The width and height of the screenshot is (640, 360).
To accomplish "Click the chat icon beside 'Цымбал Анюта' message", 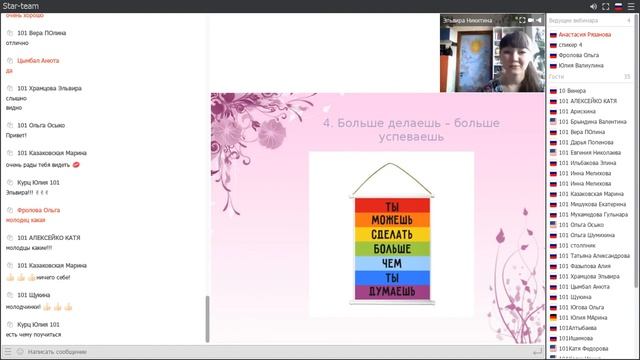I will pyautogui.click(x=10, y=61).
